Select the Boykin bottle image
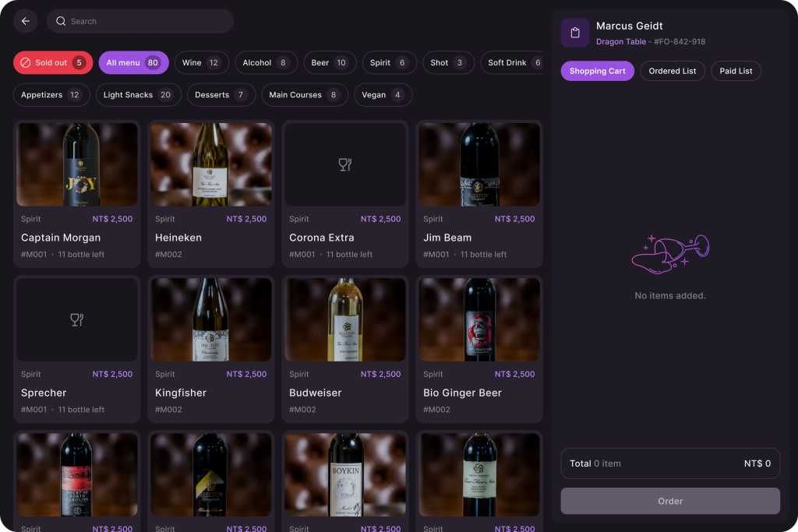The height and width of the screenshot is (532, 798). click(345, 474)
